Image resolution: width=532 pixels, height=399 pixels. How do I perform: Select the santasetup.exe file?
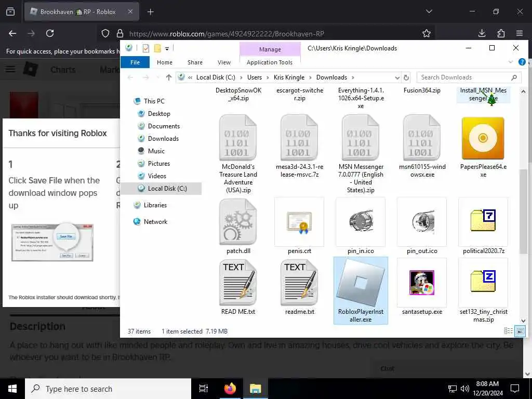click(x=422, y=287)
